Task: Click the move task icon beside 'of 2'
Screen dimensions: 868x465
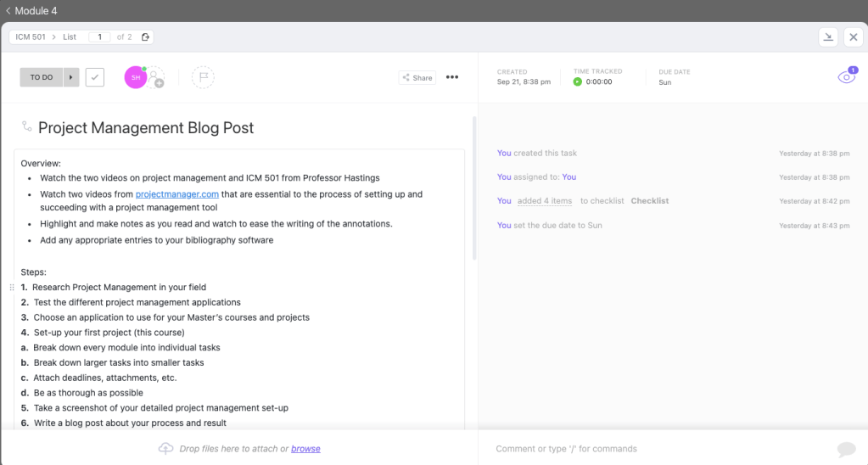Action: (145, 37)
